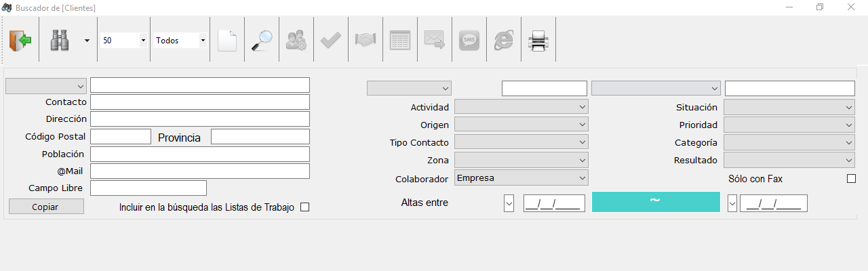Click the Contacto text field
Image resolution: width=868 pixels, height=271 pixels.
pyautogui.click(x=200, y=102)
